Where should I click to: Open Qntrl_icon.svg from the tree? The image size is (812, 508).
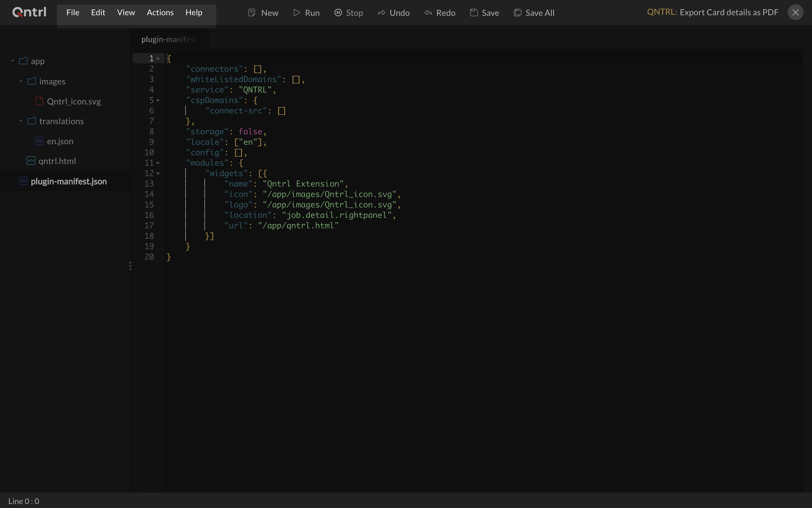(x=74, y=101)
